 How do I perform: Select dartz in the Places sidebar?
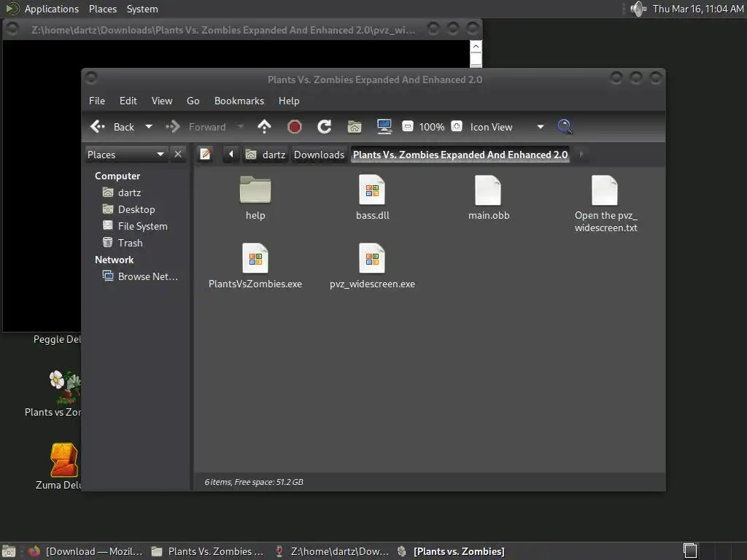(x=129, y=192)
